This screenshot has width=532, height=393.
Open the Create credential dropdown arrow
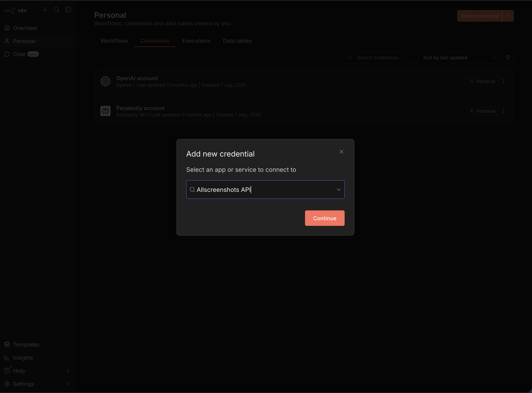coord(508,16)
